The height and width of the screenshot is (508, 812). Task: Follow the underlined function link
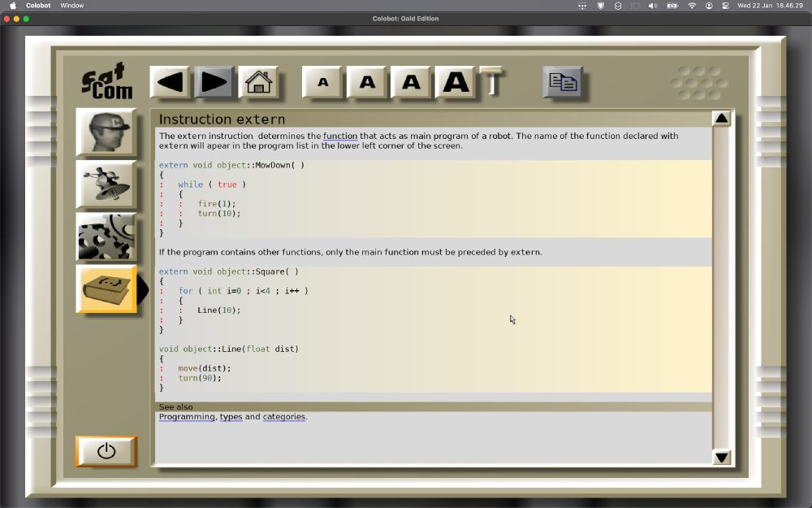click(x=340, y=136)
